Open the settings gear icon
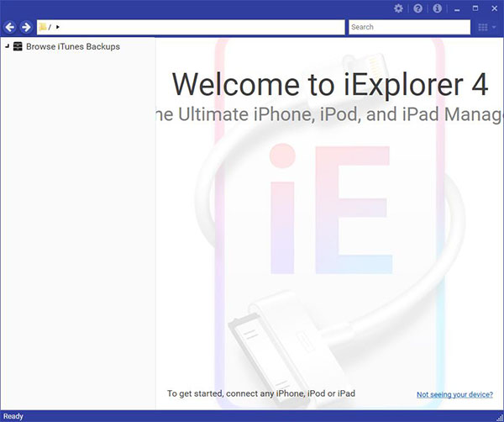Viewport: 504px width, 422px height. click(398, 8)
